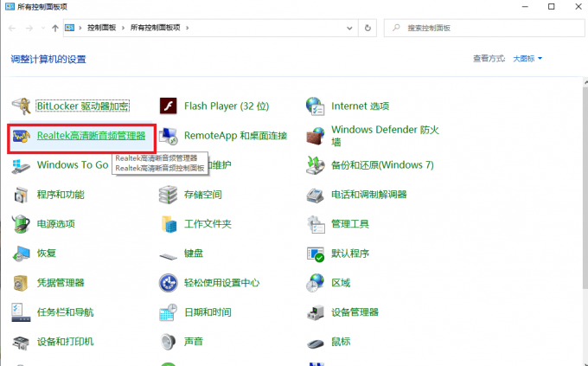Open the 区域 globe clock icon
This screenshot has width=588, height=366.
tap(316, 283)
